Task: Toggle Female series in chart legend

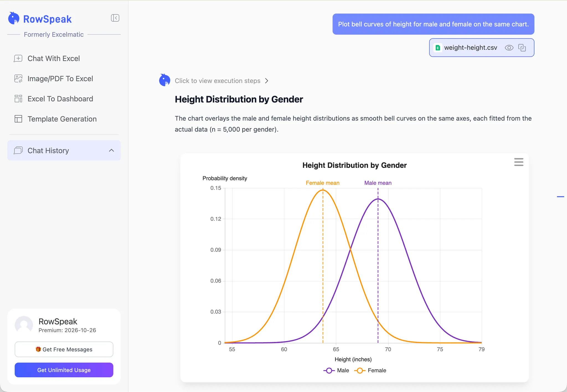Action: (370, 370)
